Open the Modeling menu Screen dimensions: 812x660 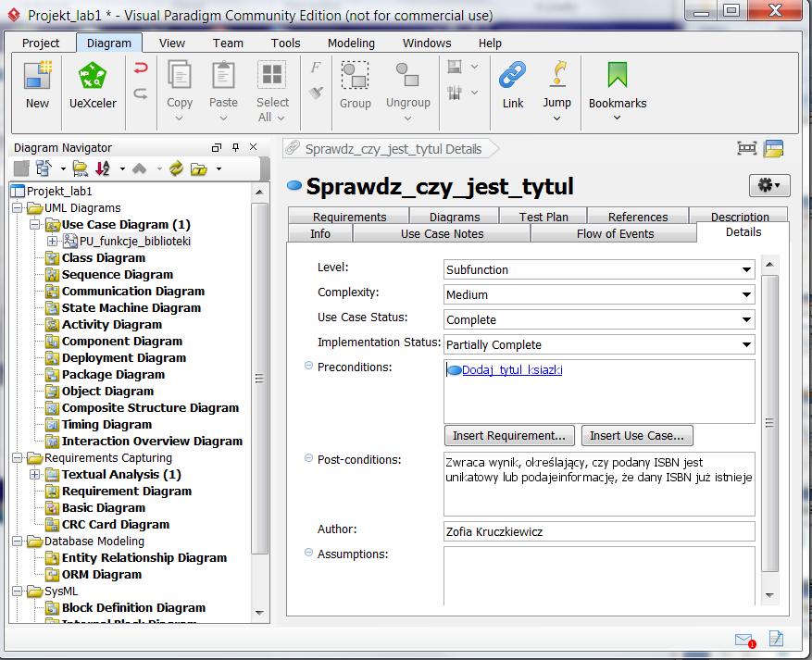[351, 43]
